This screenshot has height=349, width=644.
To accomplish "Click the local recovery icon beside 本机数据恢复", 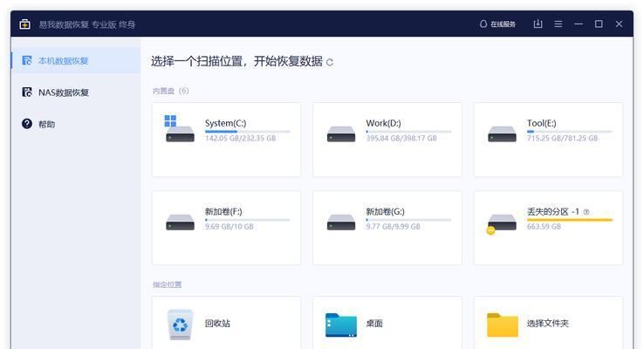I will coord(27,61).
